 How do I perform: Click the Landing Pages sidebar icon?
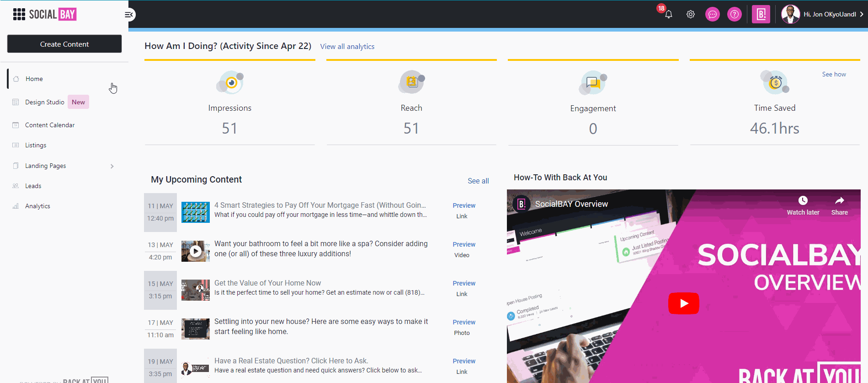tap(16, 166)
